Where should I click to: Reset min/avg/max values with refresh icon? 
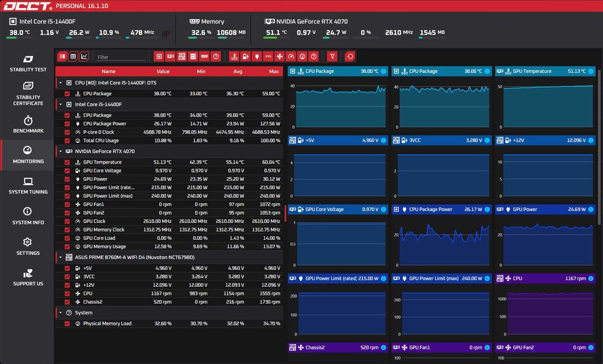click(350, 57)
